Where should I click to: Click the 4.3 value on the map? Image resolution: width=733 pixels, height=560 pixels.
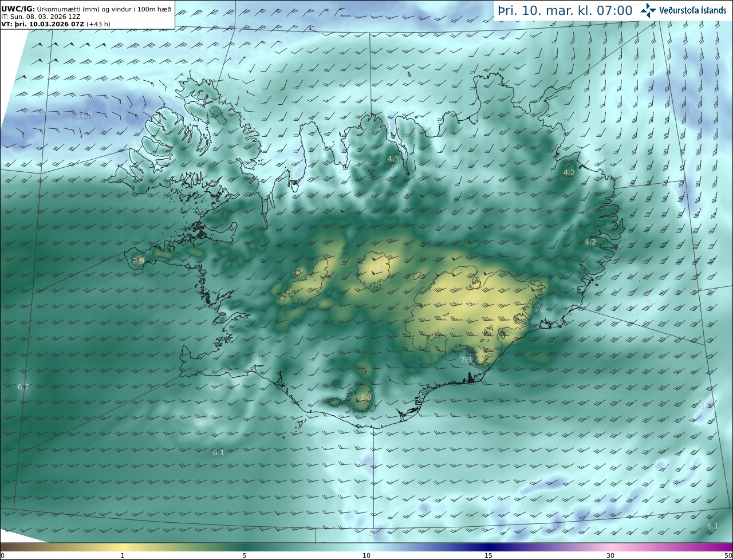[x=393, y=159]
